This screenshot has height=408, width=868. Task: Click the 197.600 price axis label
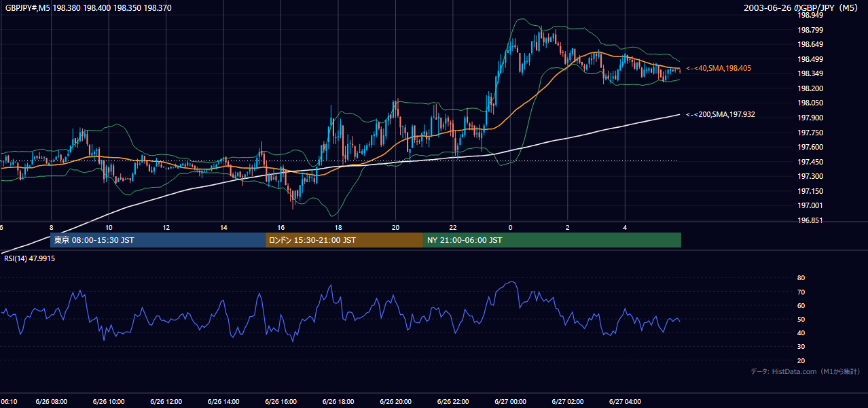pos(810,147)
